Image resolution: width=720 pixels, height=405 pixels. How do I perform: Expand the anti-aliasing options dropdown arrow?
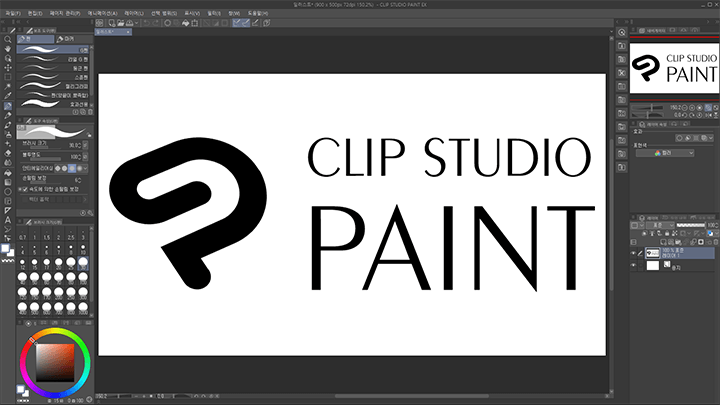coord(85,169)
